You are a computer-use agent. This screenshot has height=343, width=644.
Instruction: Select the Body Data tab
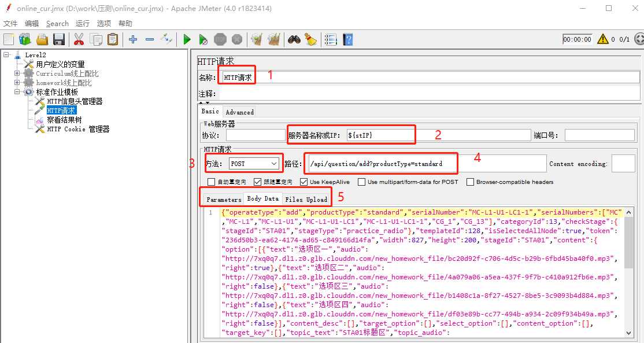click(263, 198)
